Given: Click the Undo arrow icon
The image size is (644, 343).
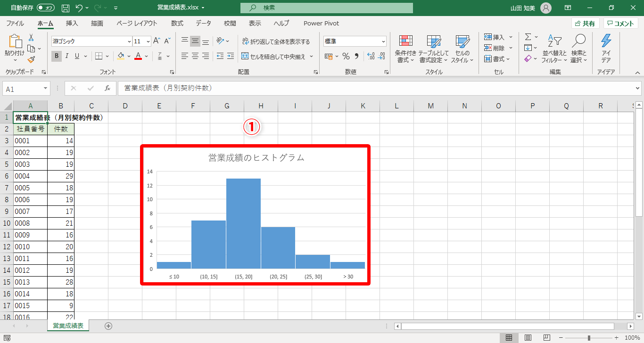Looking at the screenshot, I should click(79, 8).
